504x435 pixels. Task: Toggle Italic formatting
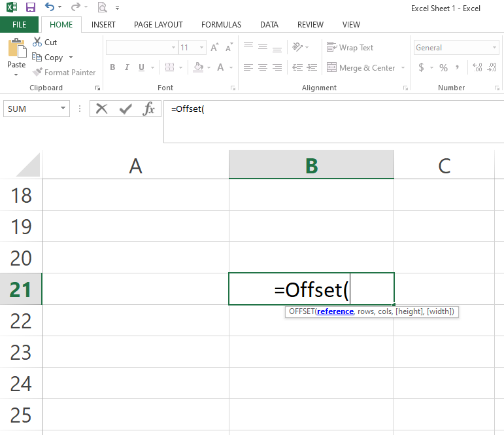[x=127, y=67]
